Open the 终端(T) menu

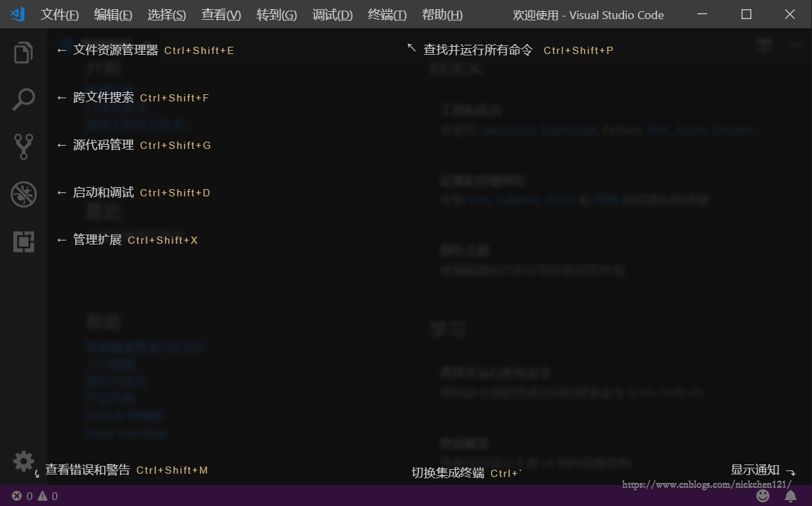pyautogui.click(x=386, y=14)
